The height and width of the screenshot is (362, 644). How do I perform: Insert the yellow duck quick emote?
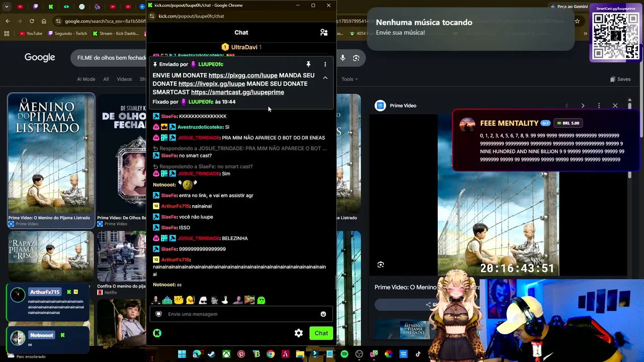[190, 300]
